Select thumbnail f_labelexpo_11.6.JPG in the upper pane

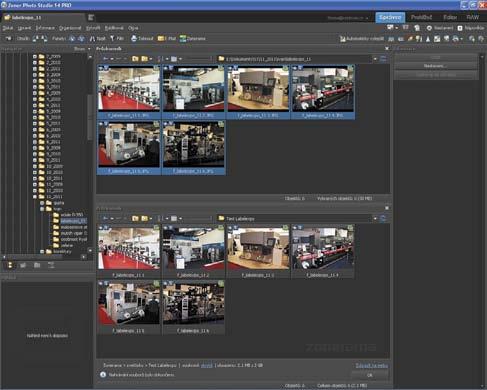(193, 147)
